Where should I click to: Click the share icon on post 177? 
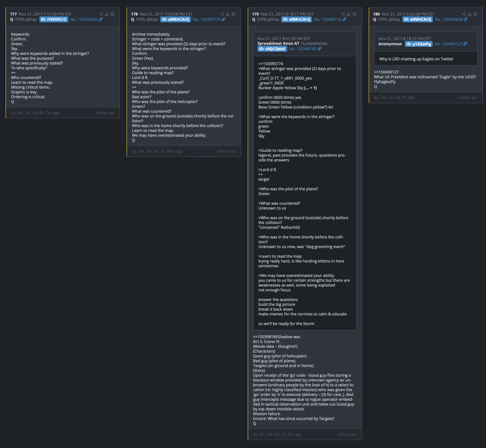[101, 14]
